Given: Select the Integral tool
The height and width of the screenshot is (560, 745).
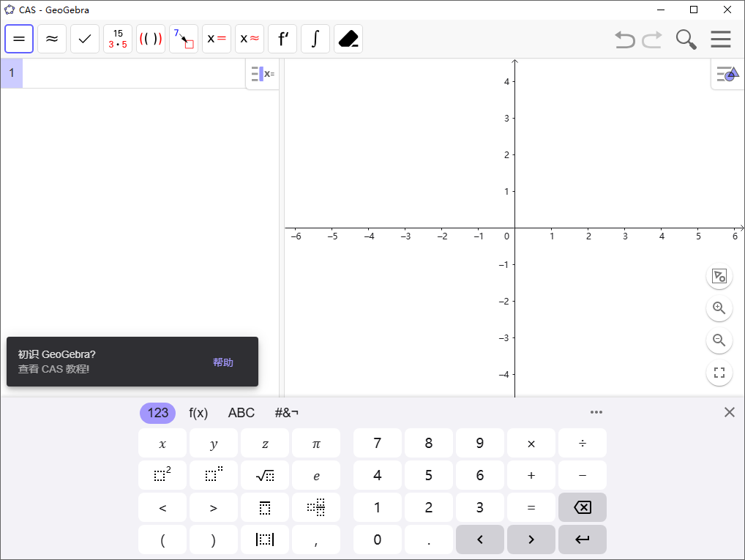Looking at the screenshot, I should tap(315, 39).
